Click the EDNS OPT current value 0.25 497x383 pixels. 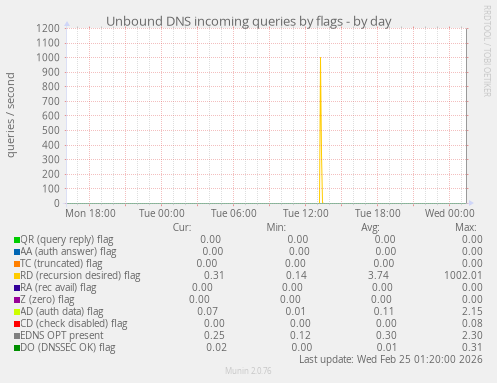pos(214,336)
